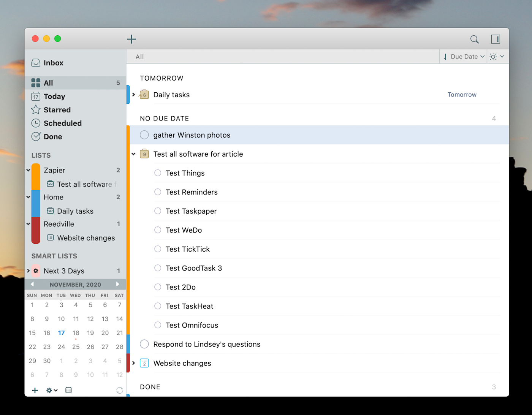Image resolution: width=532 pixels, height=415 pixels.
Task: Click the Scheduled clock icon
Action: 36,123
